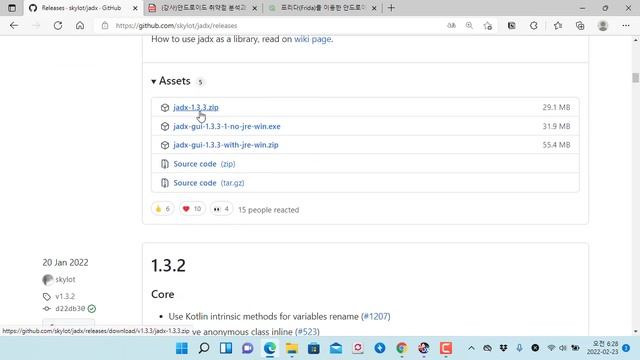Add heart reaction
The image size is (640, 360).
[192, 209]
